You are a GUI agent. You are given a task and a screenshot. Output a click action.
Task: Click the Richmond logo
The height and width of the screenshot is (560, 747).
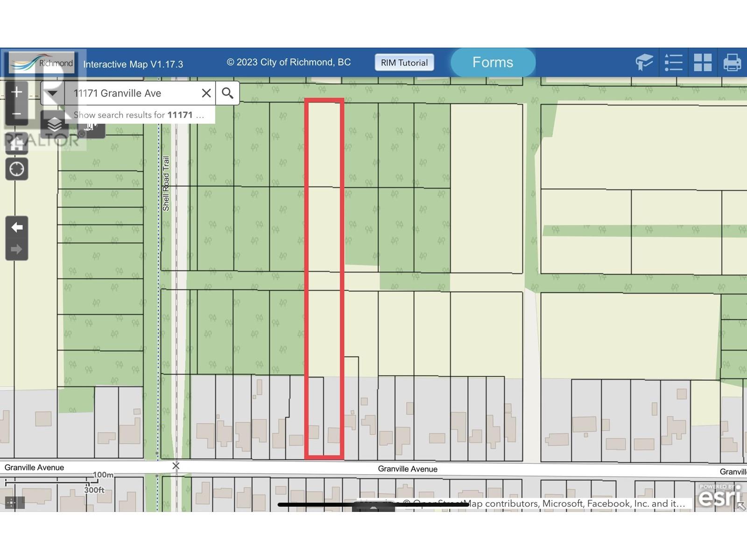[x=42, y=63]
